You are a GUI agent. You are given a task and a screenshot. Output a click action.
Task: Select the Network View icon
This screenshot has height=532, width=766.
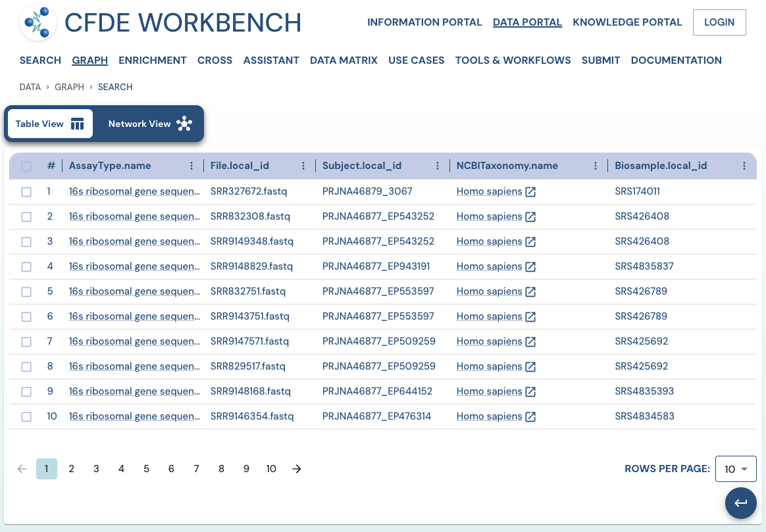click(x=184, y=124)
